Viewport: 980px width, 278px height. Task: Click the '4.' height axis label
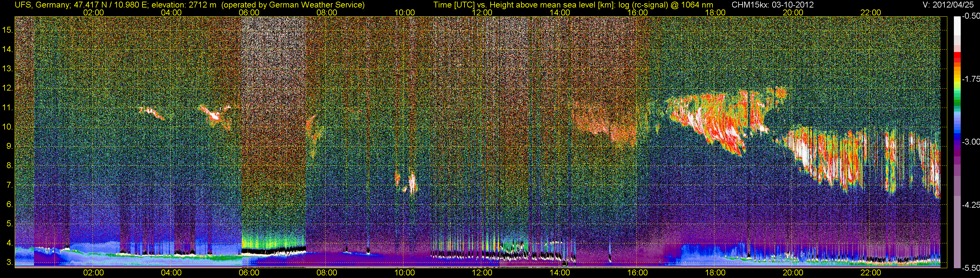(10, 243)
